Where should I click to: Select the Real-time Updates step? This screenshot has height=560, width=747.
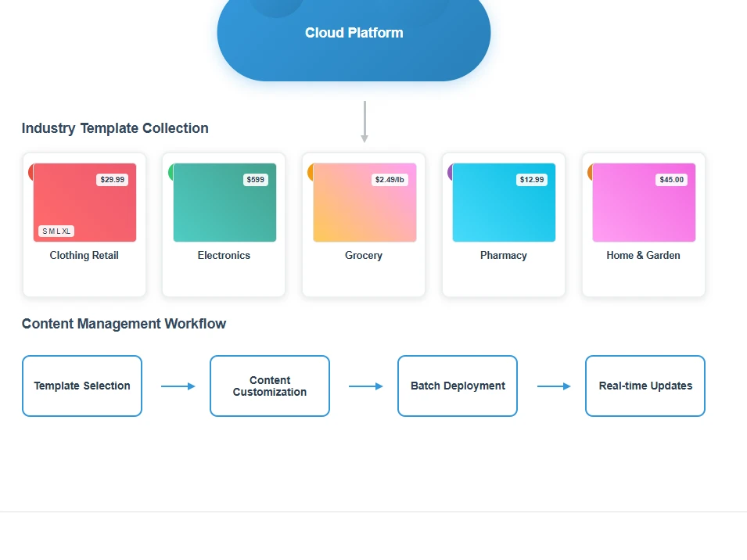645,386
